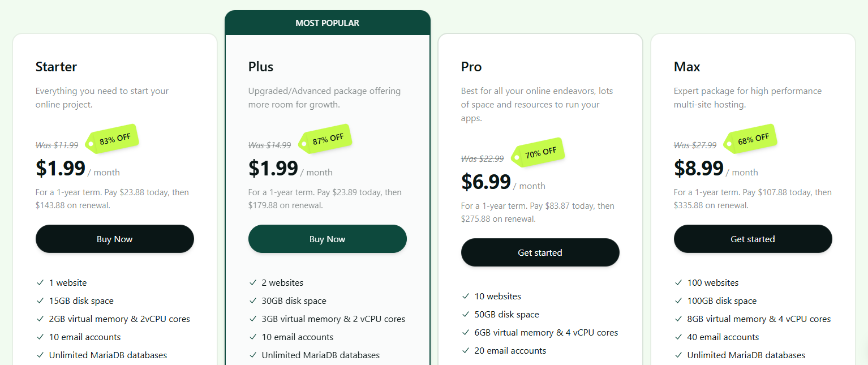The height and width of the screenshot is (365, 868).
Task: Click the checkmark beside 30GB disk space
Action: point(253,300)
